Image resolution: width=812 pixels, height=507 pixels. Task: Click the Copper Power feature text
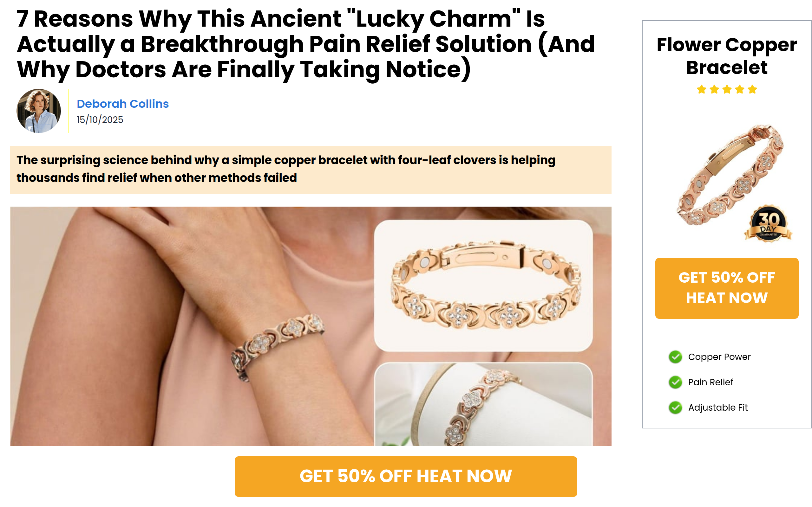point(719,357)
